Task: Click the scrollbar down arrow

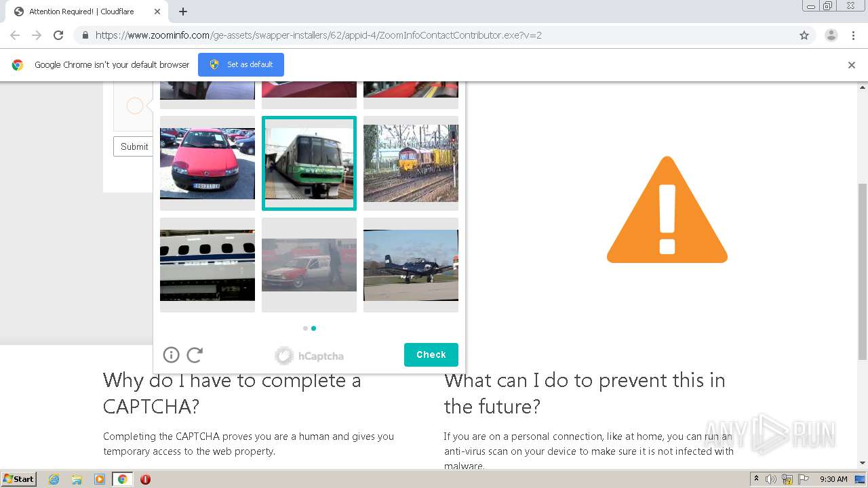Action: point(863,463)
